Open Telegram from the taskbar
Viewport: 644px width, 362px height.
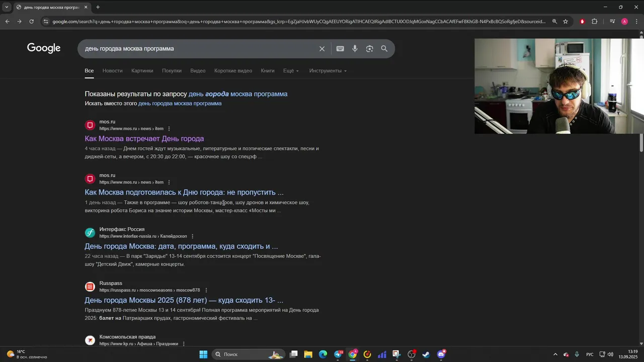338,354
